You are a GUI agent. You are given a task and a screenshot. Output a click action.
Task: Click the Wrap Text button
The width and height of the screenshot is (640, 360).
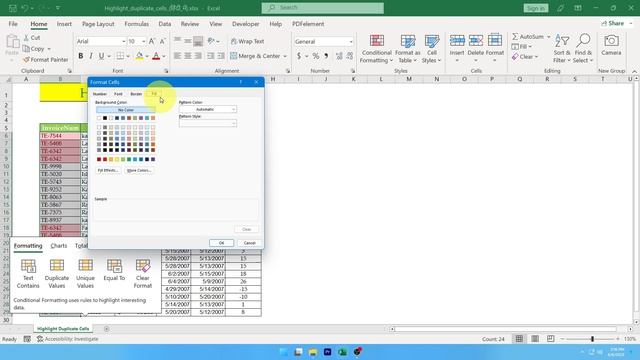(247, 41)
